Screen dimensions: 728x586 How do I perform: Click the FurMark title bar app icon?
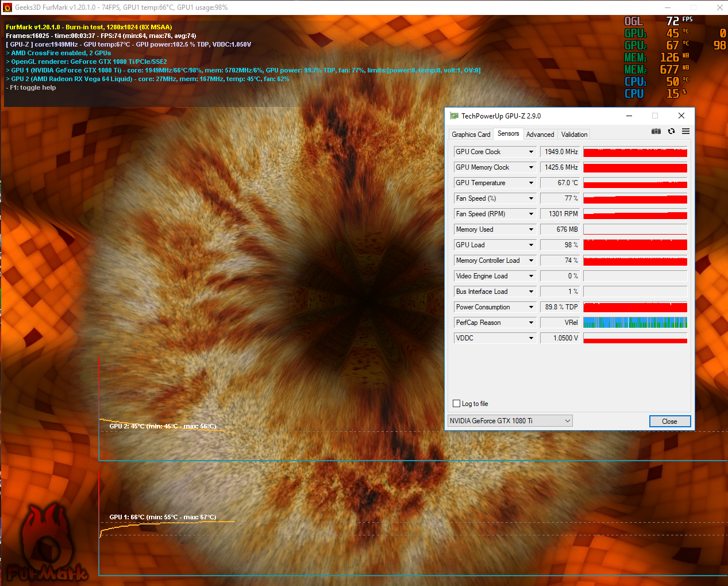pyautogui.click(x=7, y=7)
